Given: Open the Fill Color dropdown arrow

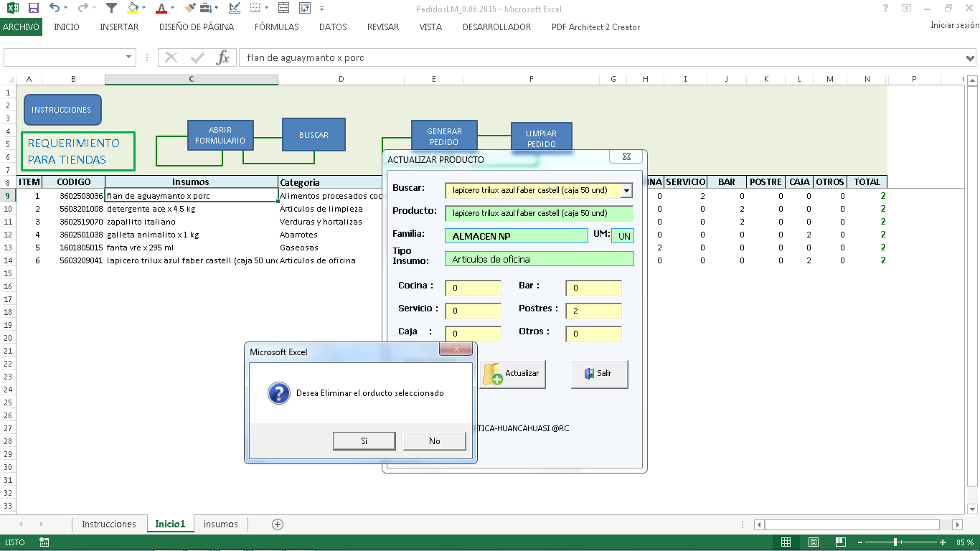Looking at the screenshot, I should click(x=143, y=8).
